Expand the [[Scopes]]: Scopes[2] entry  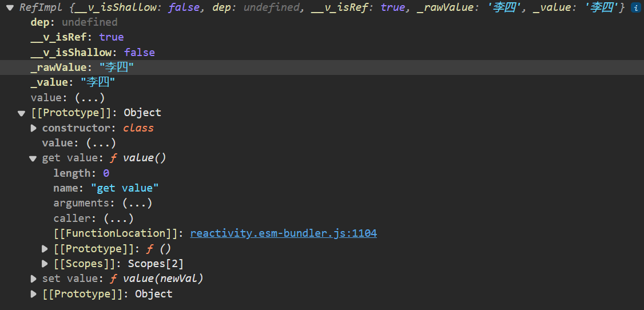[x=45, y=264]
